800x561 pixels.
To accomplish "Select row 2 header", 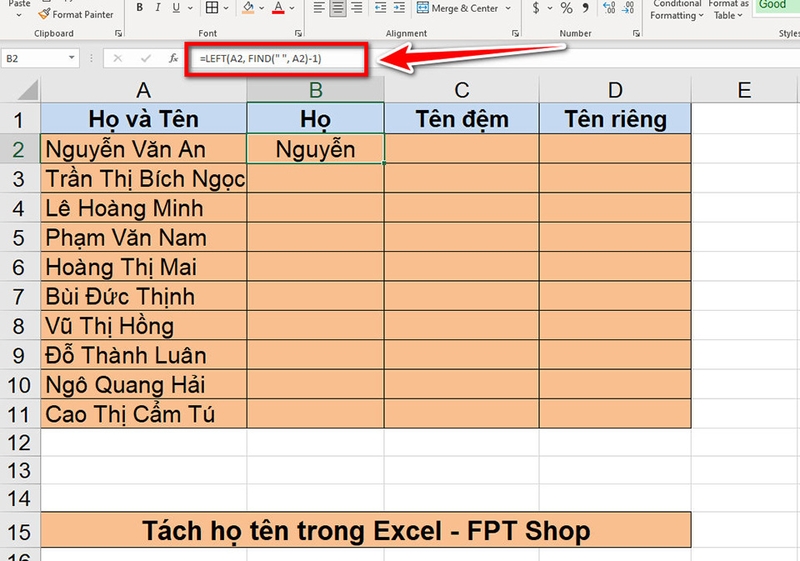I will point(19,149).
